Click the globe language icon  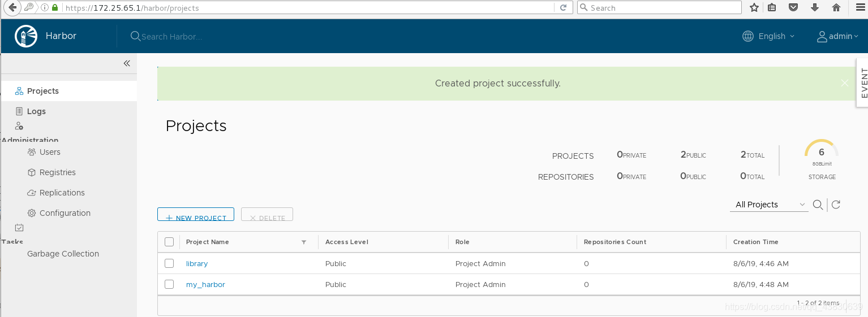tap(748, 36)
